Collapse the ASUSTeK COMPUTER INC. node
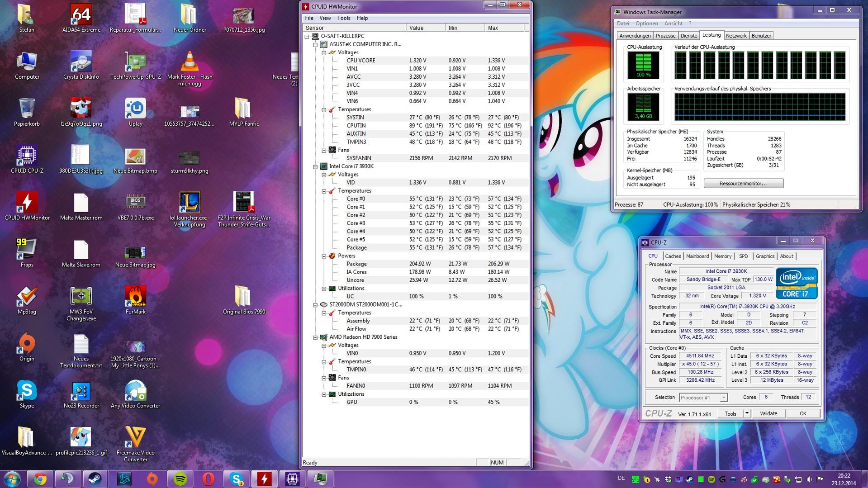This screenshot has height=488, width=868. click(x=315, y=44)
